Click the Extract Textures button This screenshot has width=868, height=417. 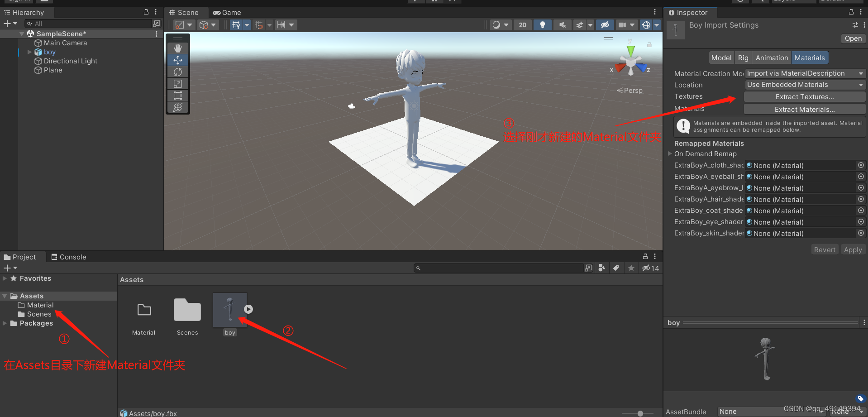pyautogui.click(x=805, y=97)
